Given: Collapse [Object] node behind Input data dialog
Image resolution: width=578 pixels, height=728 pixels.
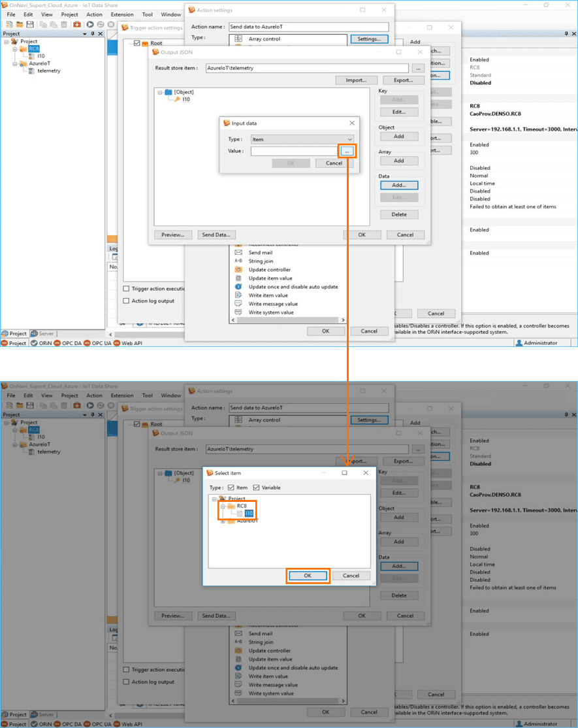Looking at the screenshot, I should pyautogui.click(x=160, y=92).
